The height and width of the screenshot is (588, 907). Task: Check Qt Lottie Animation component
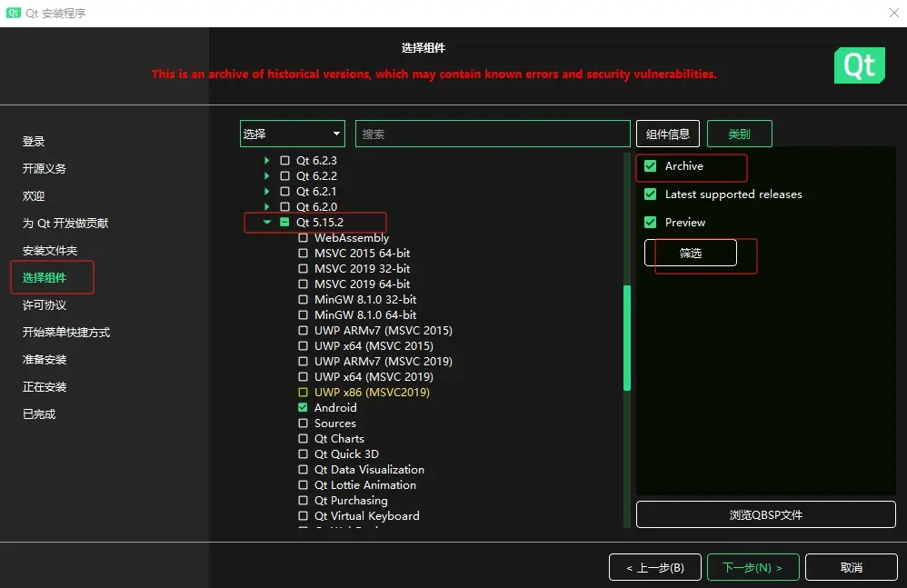[x=303, y=485]
